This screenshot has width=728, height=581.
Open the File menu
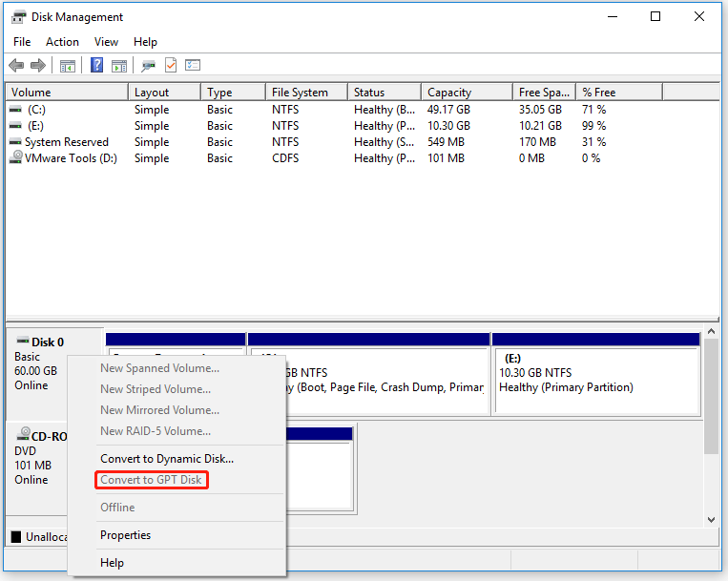[x=22, y=42]
